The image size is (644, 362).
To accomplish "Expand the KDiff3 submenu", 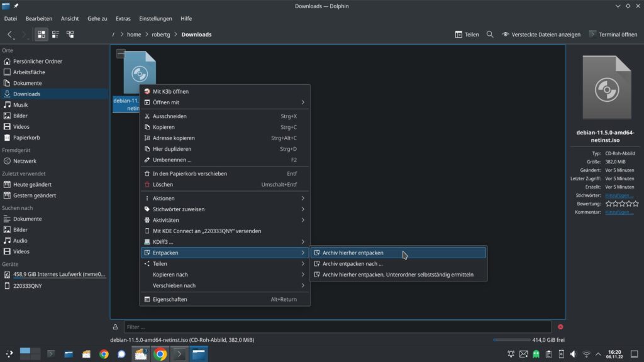I will coord(225,242).
